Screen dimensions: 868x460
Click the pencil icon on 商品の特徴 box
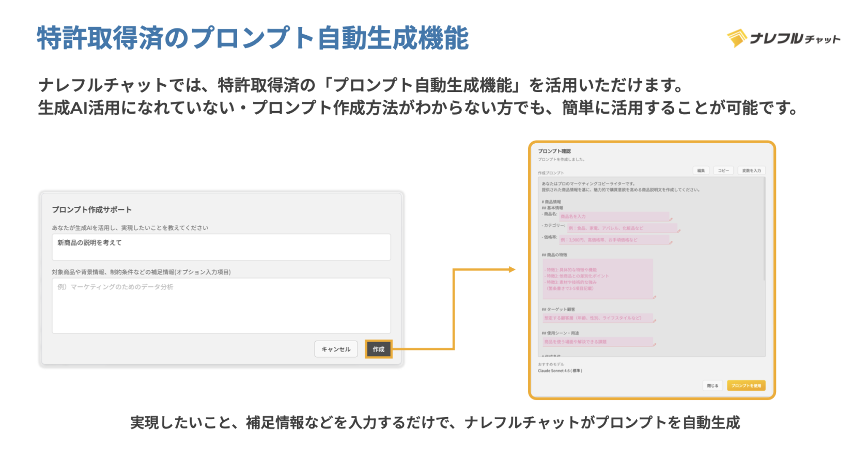pyautogui.click(x=654, y=297)
